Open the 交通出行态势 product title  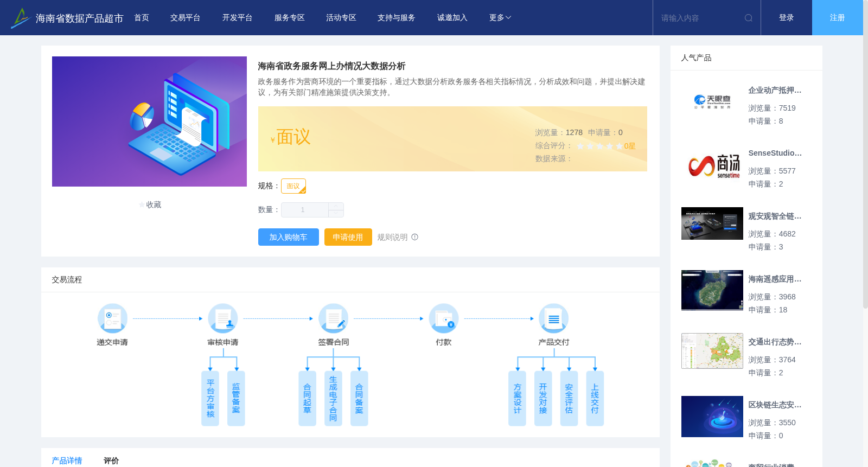[775, 342]
